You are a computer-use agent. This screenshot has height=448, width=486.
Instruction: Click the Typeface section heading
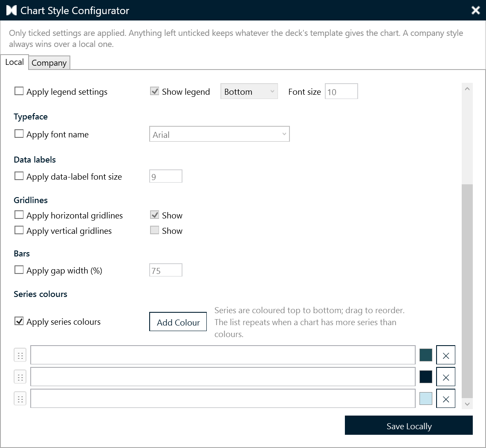pyautogui.click(x=31, y=116)
